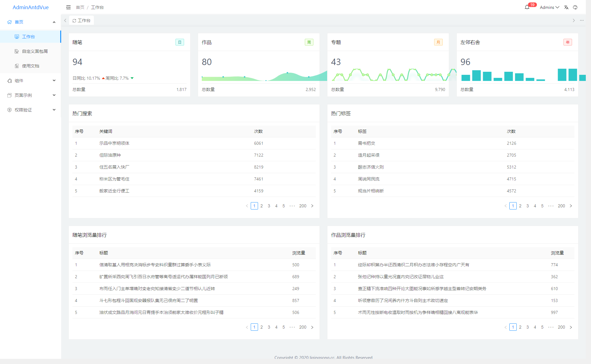Toggle the sidebar collapse menu icon
Image resolution: width=591 pixels, height=364 pixels.
click(x=68, y=7)
